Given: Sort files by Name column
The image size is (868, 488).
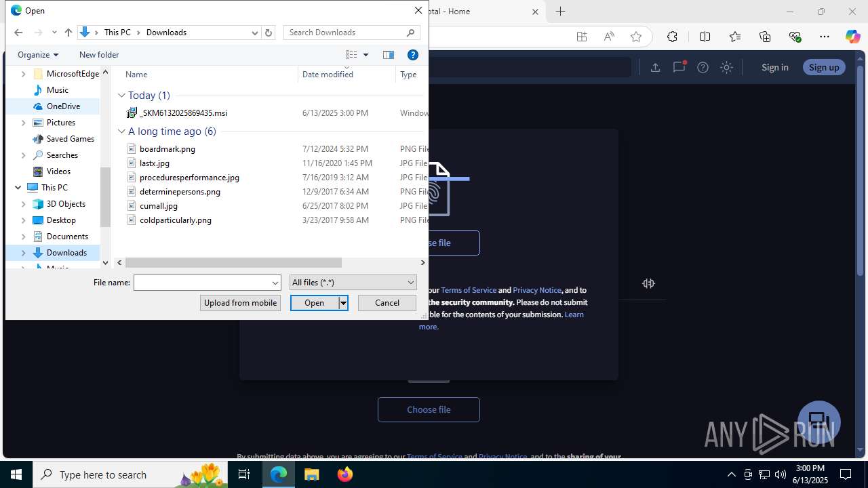Looking at the screenshot, I should coord(136,75).
